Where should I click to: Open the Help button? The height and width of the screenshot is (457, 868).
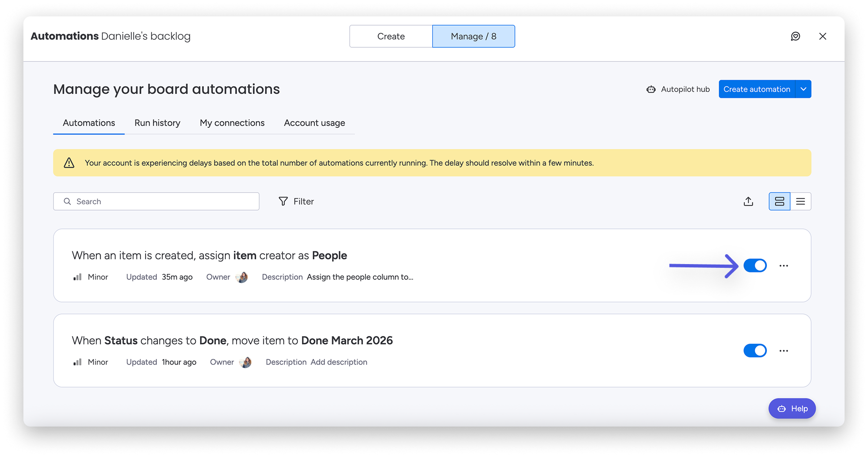[792, 408]
